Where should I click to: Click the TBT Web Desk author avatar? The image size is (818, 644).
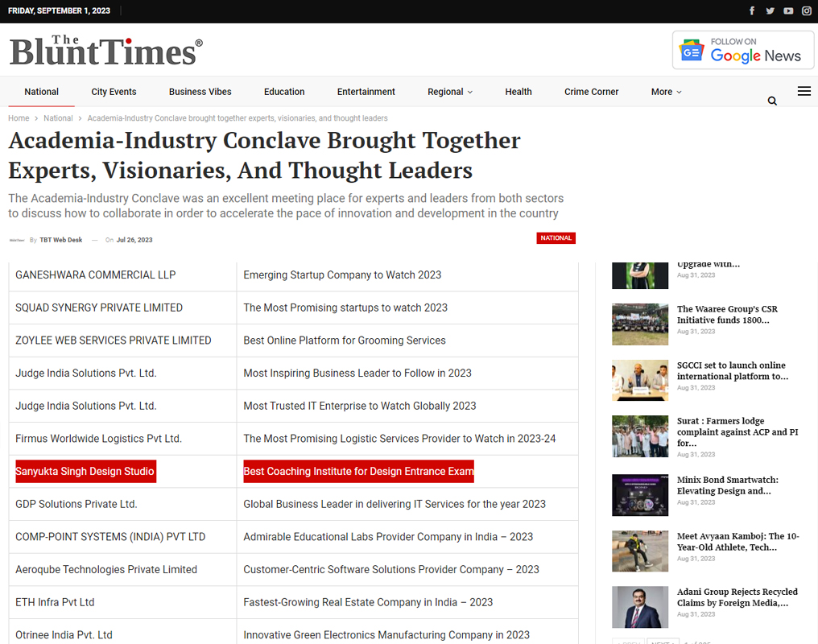pyautogui.click(x=17, y=240)
